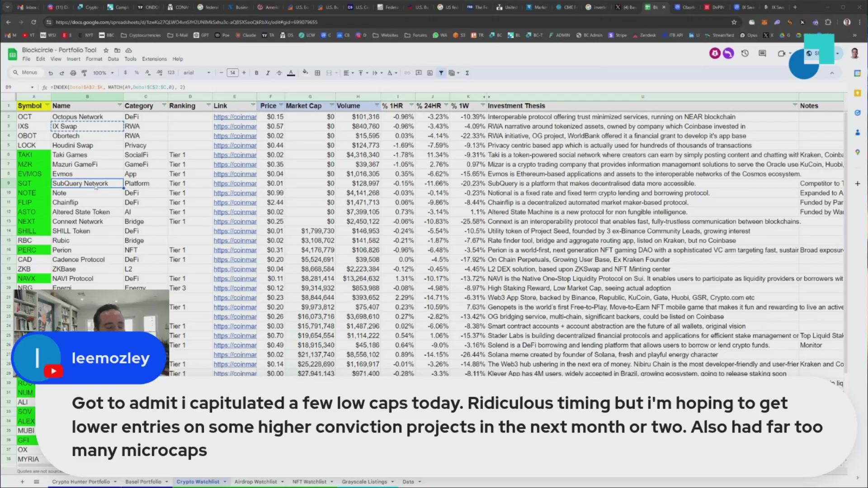This screenshot has height=488, width=868.
Task: Open the comments history icon
Action: (762, 53)
